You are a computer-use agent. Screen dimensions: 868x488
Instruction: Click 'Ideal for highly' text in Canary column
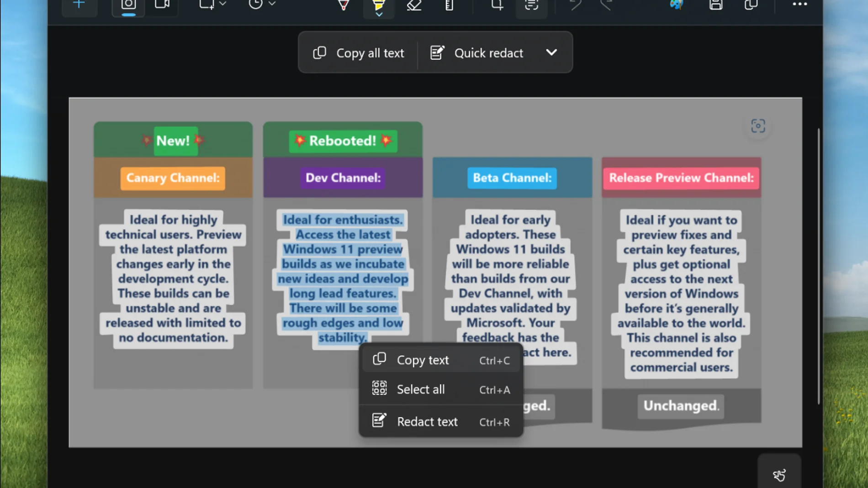point(173,220)
